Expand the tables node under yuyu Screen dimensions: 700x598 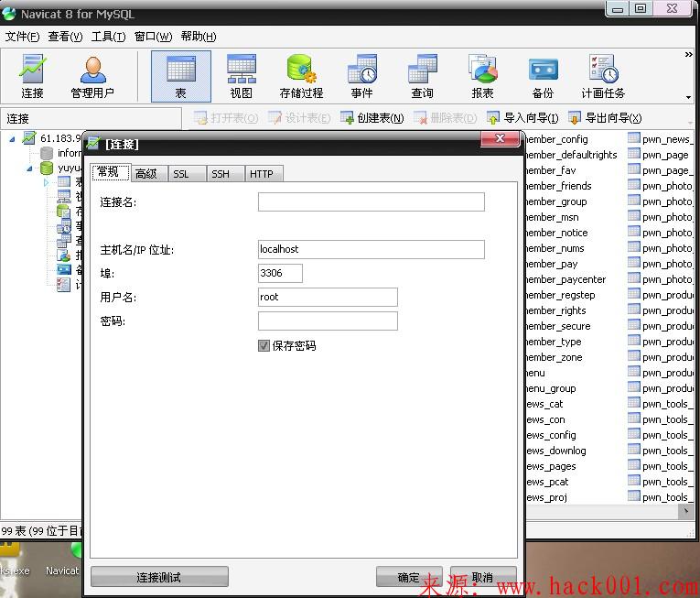46,182
